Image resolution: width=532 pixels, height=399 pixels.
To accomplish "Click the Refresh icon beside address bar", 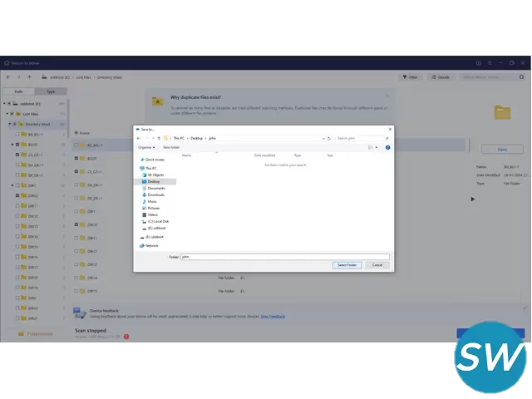I will click(328, 138).
